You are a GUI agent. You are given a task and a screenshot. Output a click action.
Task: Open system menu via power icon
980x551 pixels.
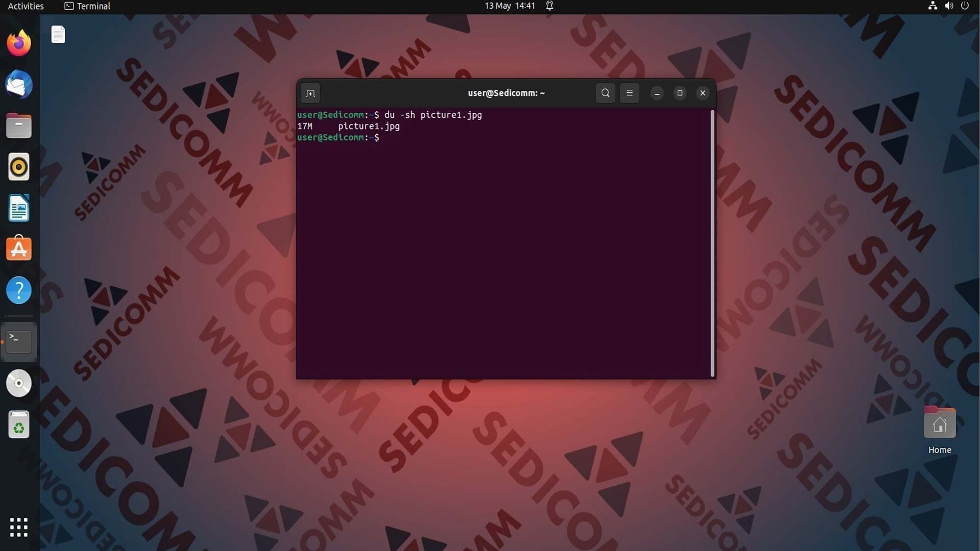pyautogui.click(x=965, y=6)
